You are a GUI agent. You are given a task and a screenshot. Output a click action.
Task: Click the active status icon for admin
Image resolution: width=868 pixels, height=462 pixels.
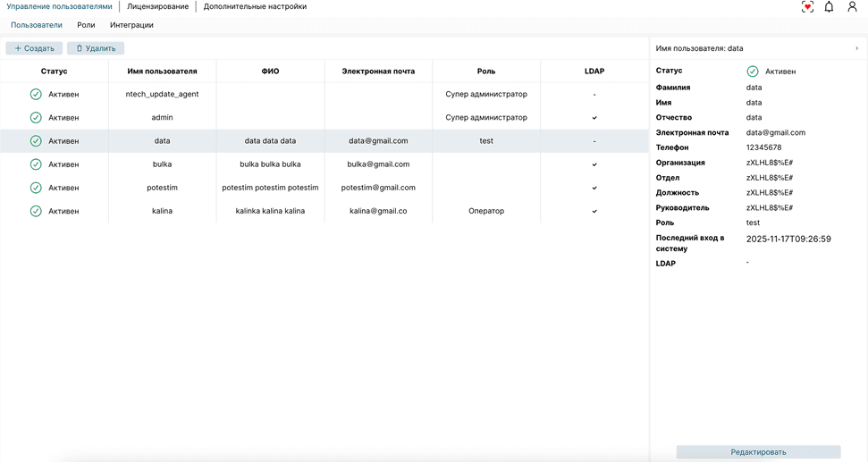tap(36, 118)
